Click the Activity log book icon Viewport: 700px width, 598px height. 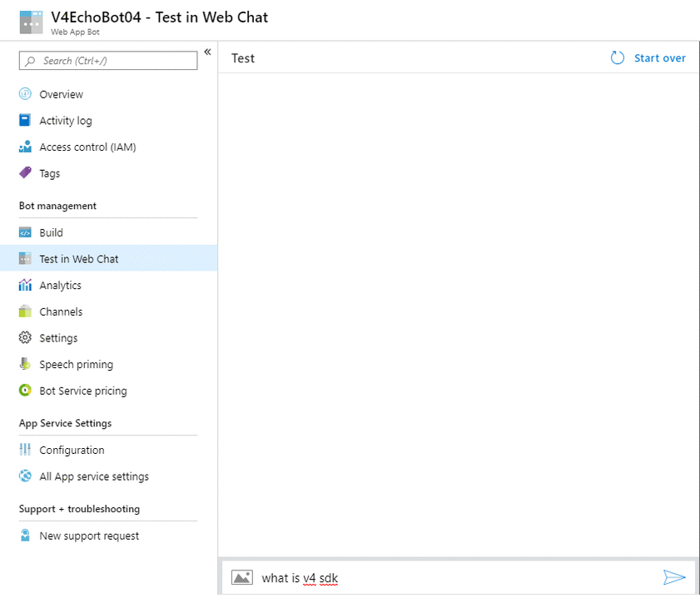click(25, 120)
